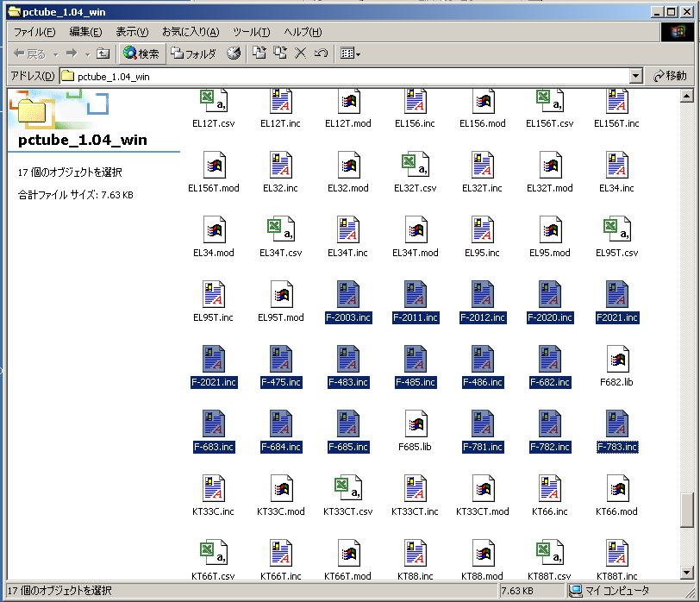
Task: Click the F-483.inc file name label
Action: coord(348,382)
